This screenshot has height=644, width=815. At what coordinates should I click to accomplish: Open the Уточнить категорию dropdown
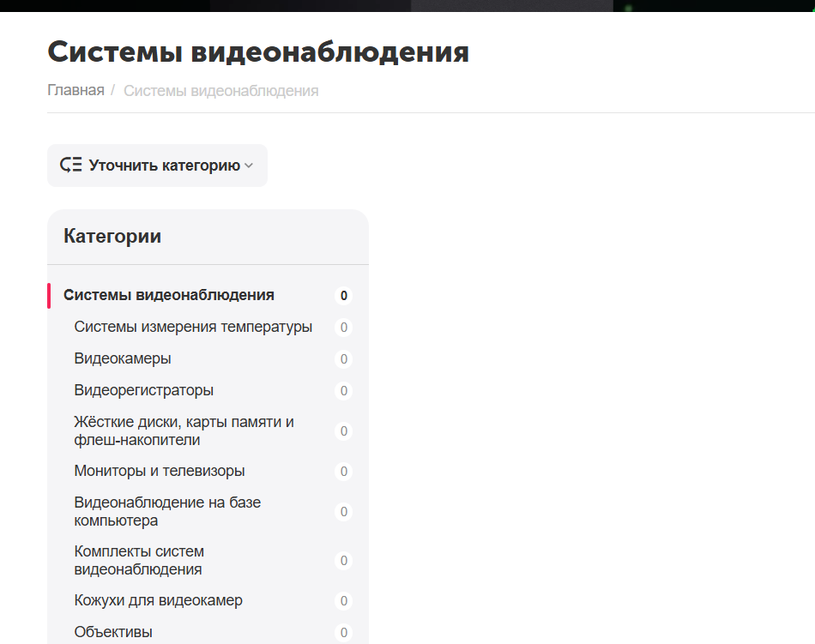(x=157, y=166)
